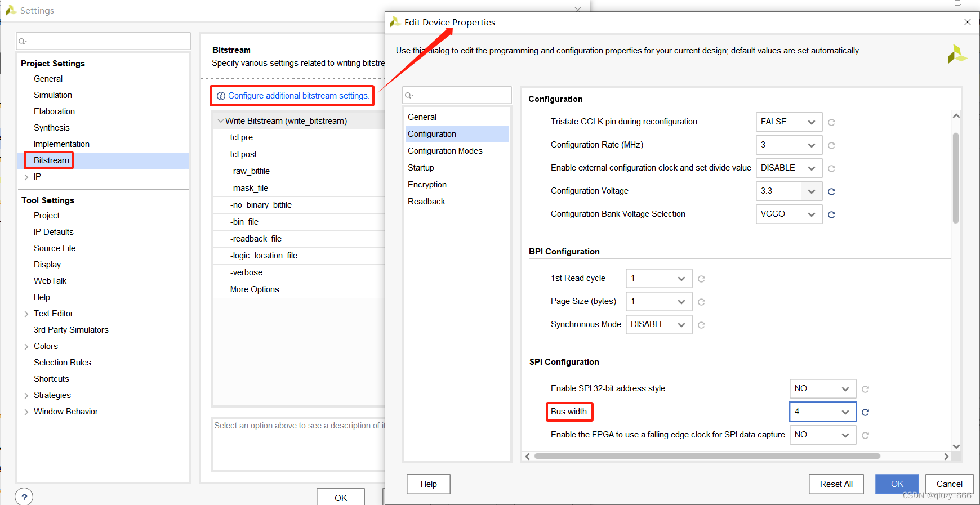980x505 pixels.
Task: Select the -raw_bitfile option row
Action: click(x=299, y=171)
